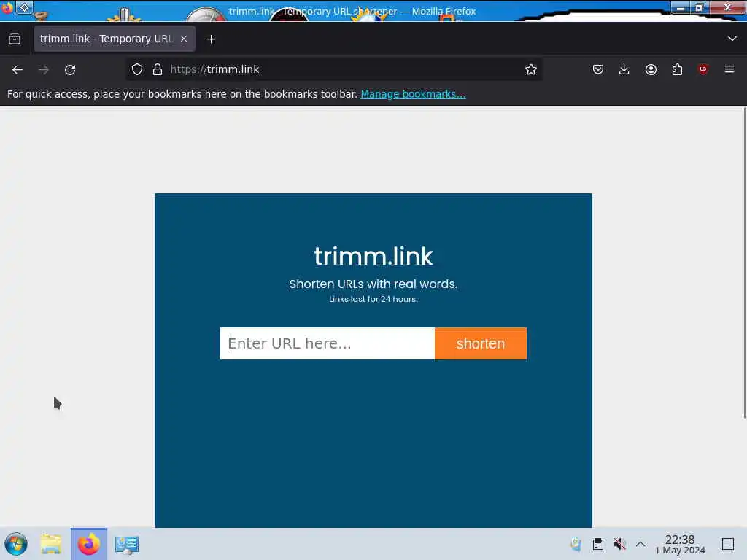The height and width of the screenshot is (560, 747).
Task: Save page to Pocket
Action: click(598, 69)
